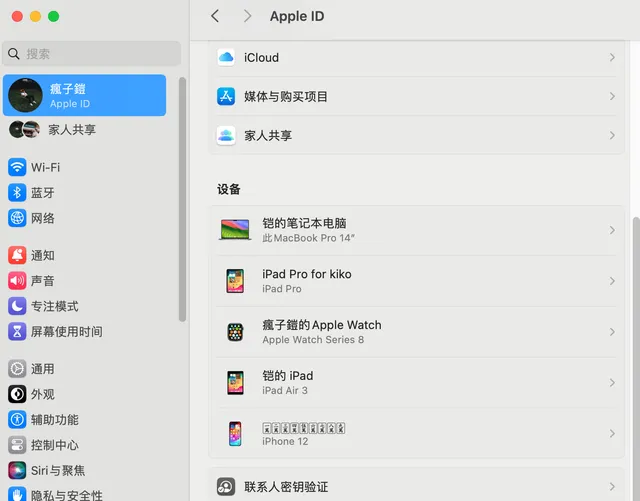
Task: Select 外观 label in sidebar
Action: tap(42, 394)
